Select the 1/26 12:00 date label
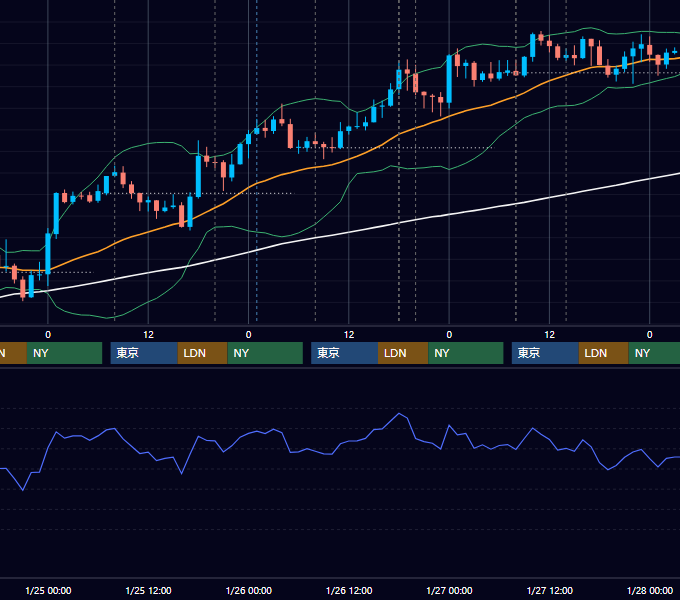 [x=349, y=590]
